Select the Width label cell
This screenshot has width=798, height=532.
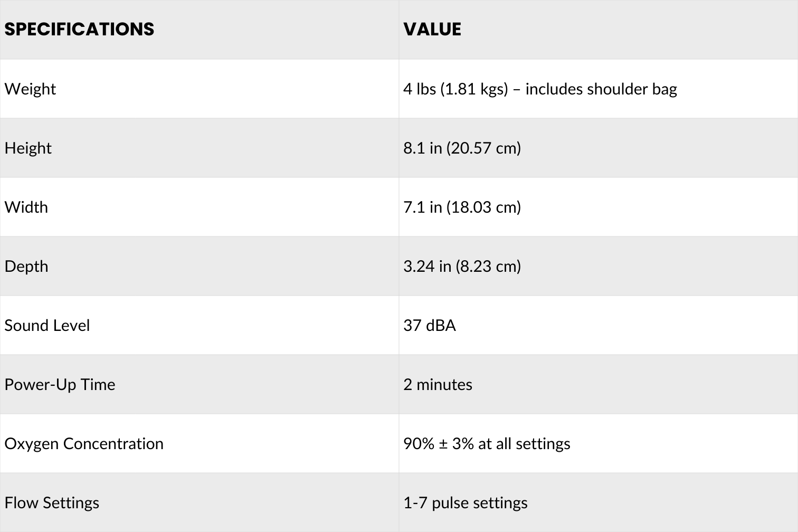pos(26,207)
